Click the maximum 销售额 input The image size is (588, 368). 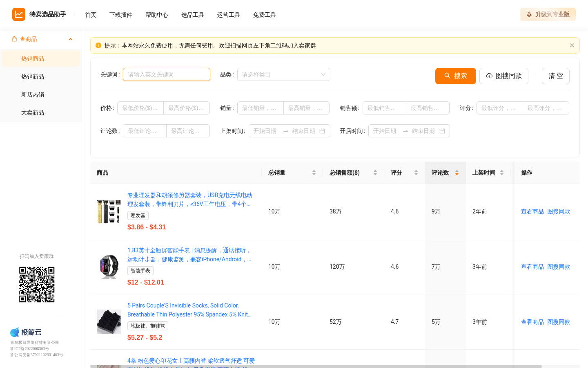pos(428,108)
